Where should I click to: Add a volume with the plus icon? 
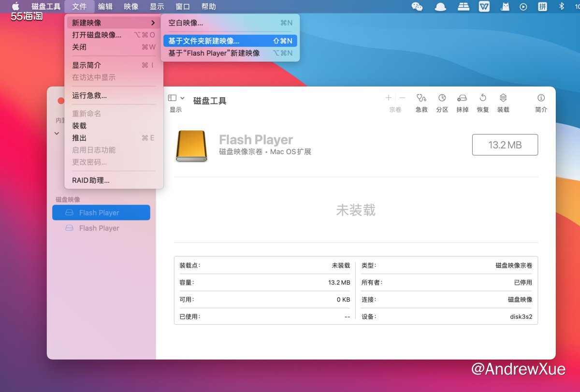point(389,98)
